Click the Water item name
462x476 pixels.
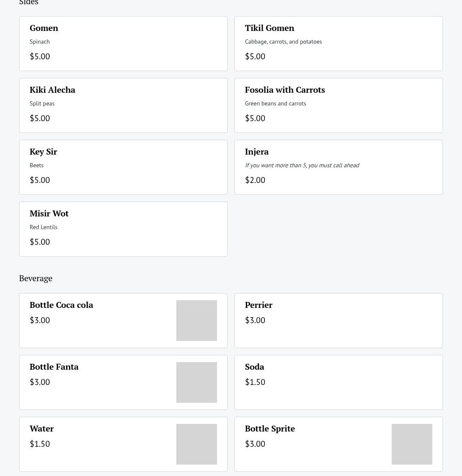click(x=42, y=429)
